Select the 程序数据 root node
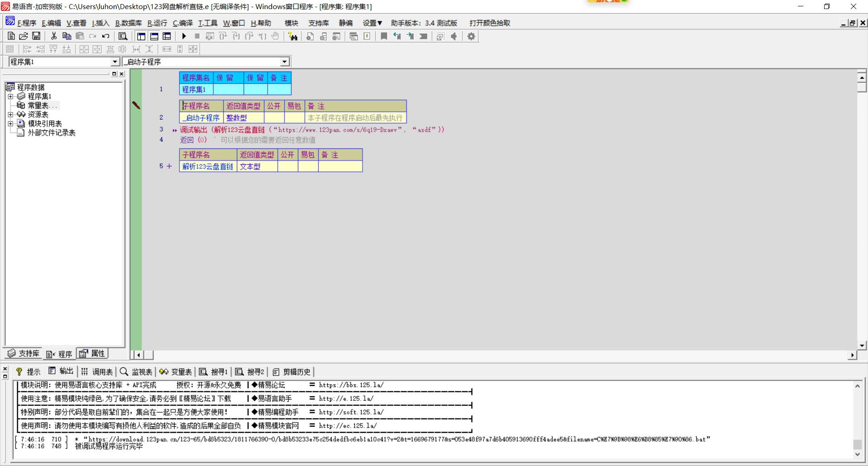The height and width of the screenshot is (466, 868). pyautogui.click(x=31, y=87)
